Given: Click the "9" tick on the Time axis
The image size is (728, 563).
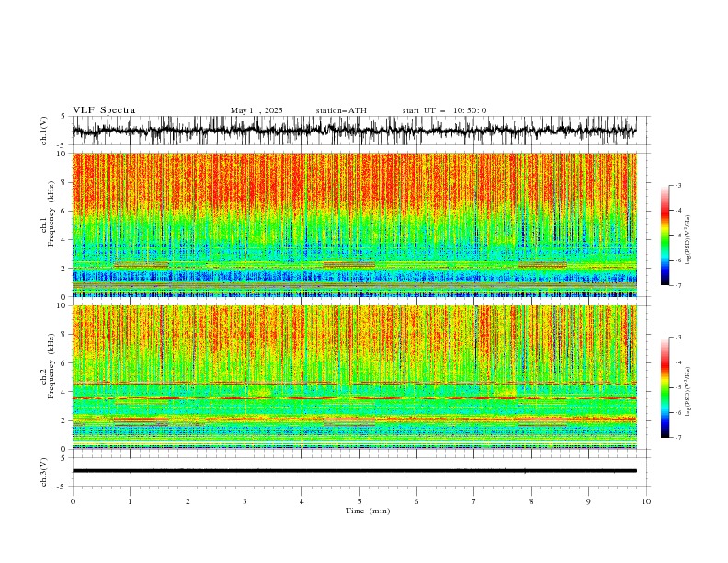Looking at the screenshot, I should [588, 501].
